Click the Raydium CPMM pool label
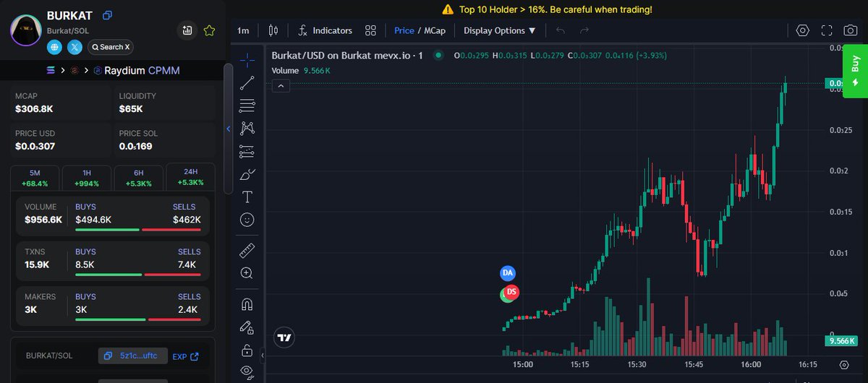Viewport: 868px width, 383px height. [x=136, y=71]
